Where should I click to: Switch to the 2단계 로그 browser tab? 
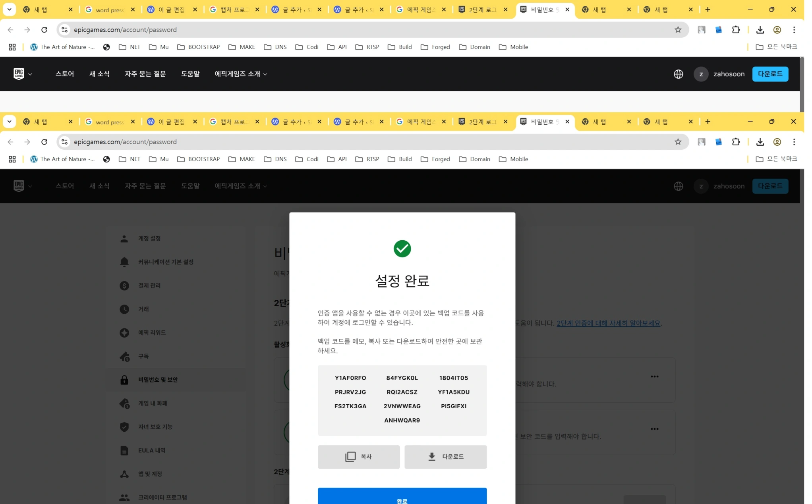[x=483, y=122]
